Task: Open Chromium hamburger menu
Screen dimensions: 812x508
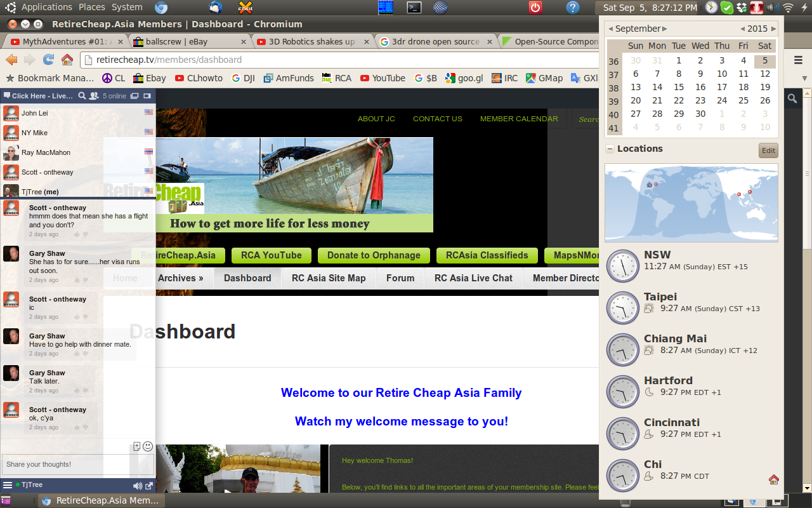Action: (799, 60)
